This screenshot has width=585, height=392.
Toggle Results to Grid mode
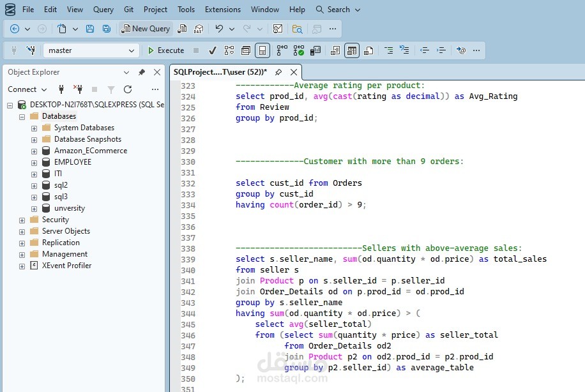pyautogui.click(x=352, y=50)
